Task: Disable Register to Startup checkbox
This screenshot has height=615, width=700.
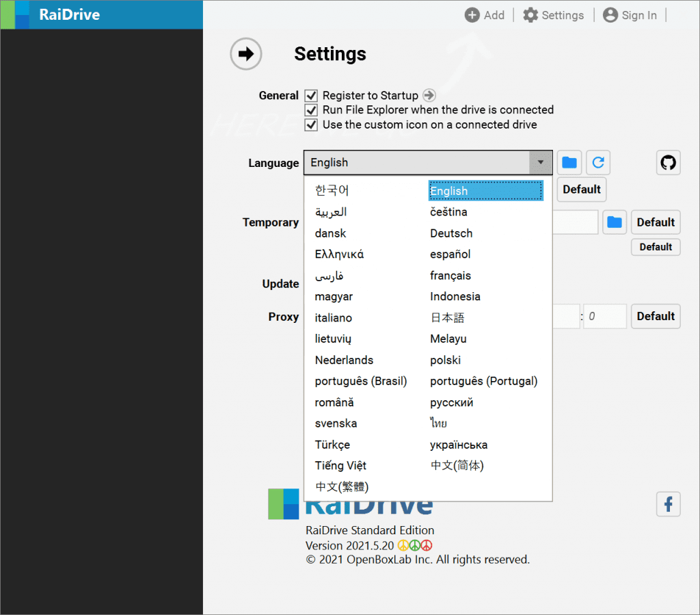Action: coord(311,96)
